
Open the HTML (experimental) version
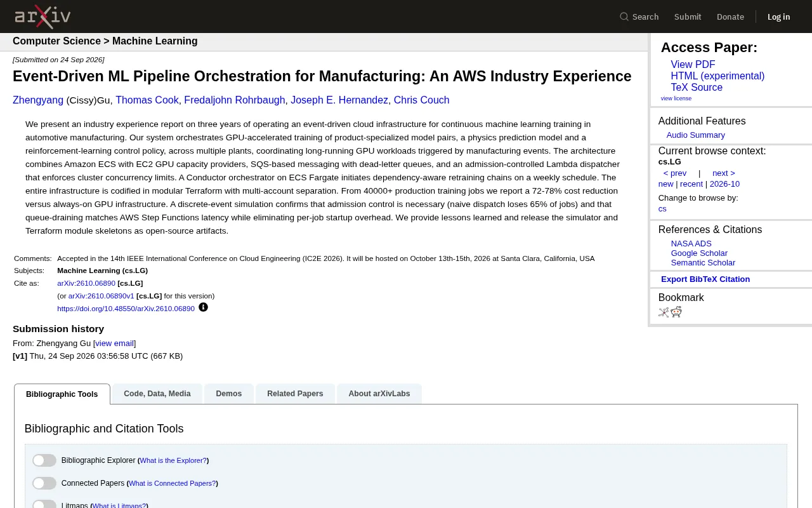(717, 76)
